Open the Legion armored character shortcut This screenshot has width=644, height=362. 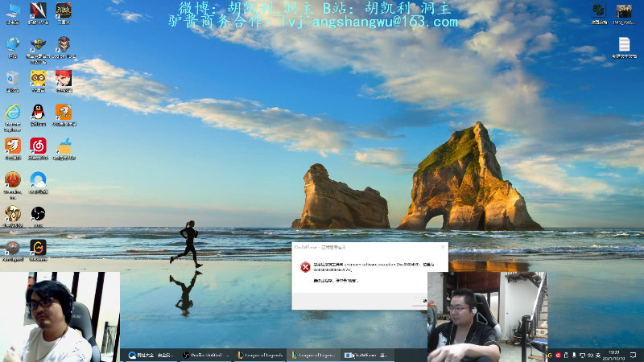point(64,47)
